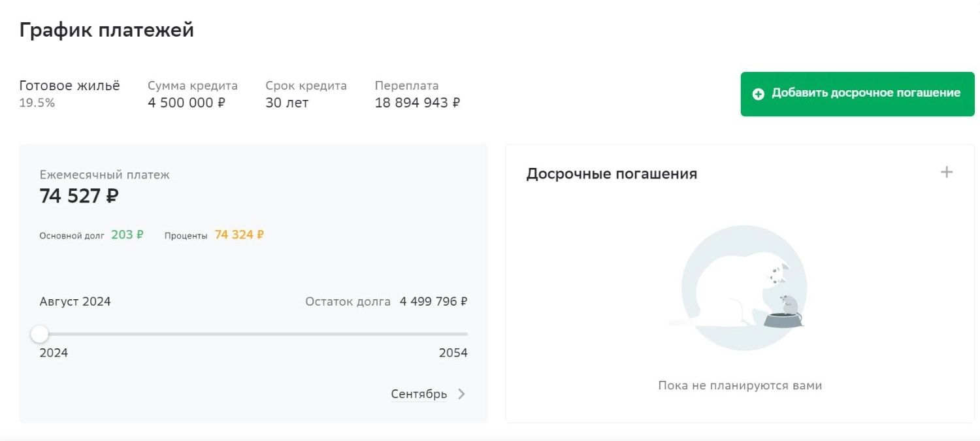This screenshot has height=441, width=980.
Task: Click the cat and mouse illustration
Action: click(743, 287)
